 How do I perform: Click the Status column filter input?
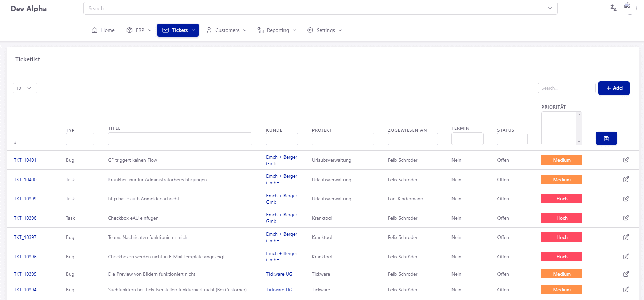point(512,139)
